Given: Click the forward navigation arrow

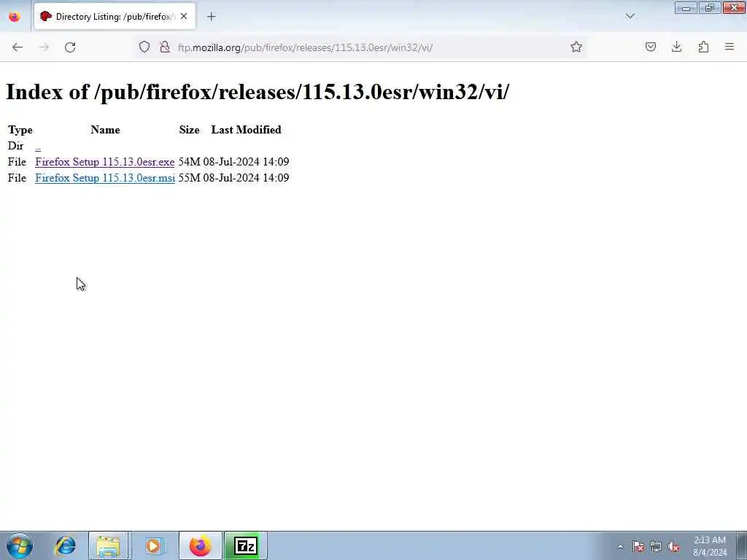Looking at the screenshot, I should click(44, 47).
